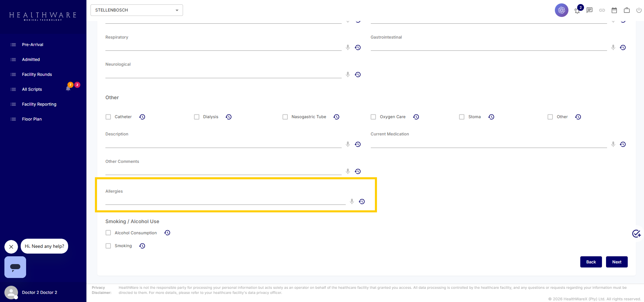This screenshot has width=644, height=302.
Task: Open Facility Rounds in the sidebar
Action: point(37,74)
